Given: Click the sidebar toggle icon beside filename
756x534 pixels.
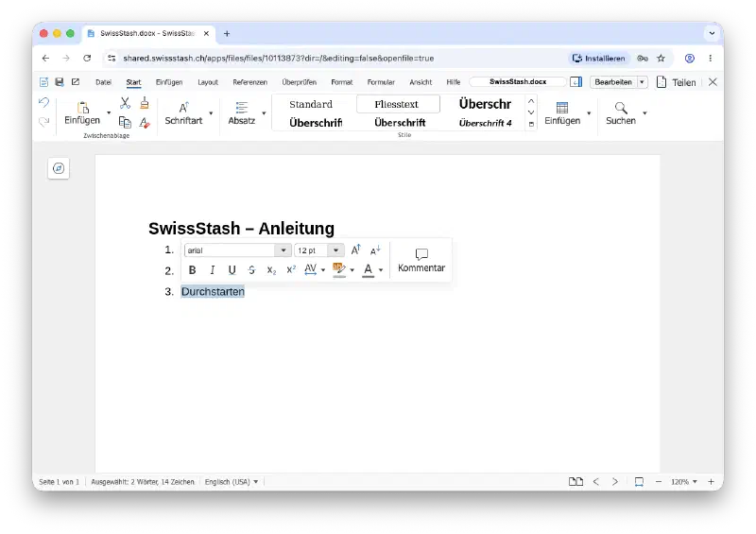Looking at the screenshot, I should 576,82.
